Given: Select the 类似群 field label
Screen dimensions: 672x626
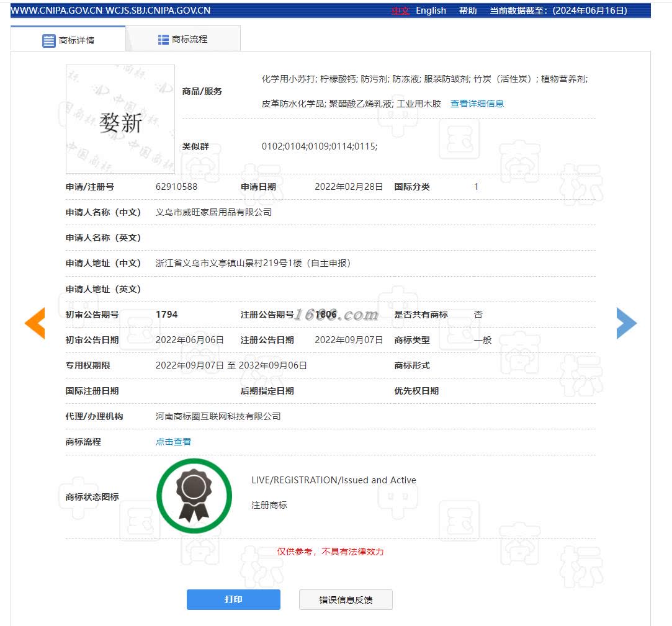Looking at the screenshot, I should click(195, 146).
